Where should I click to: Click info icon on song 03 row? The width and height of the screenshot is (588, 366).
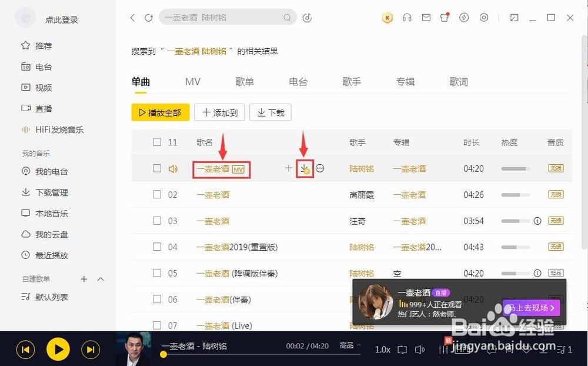[537, 221]
